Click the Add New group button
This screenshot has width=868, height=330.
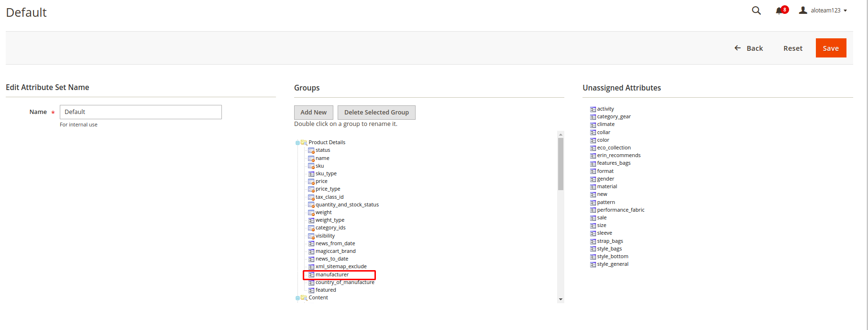pyautogui.click(x=313, y=113)
